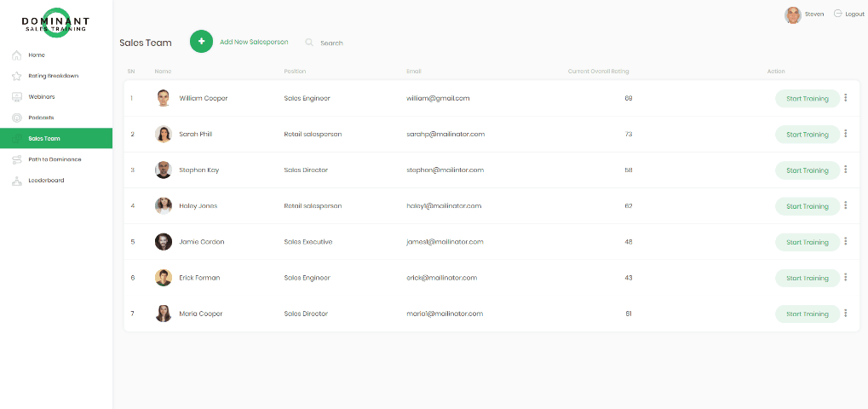Click the Leaderboard podium icon

tap(16, 181)
